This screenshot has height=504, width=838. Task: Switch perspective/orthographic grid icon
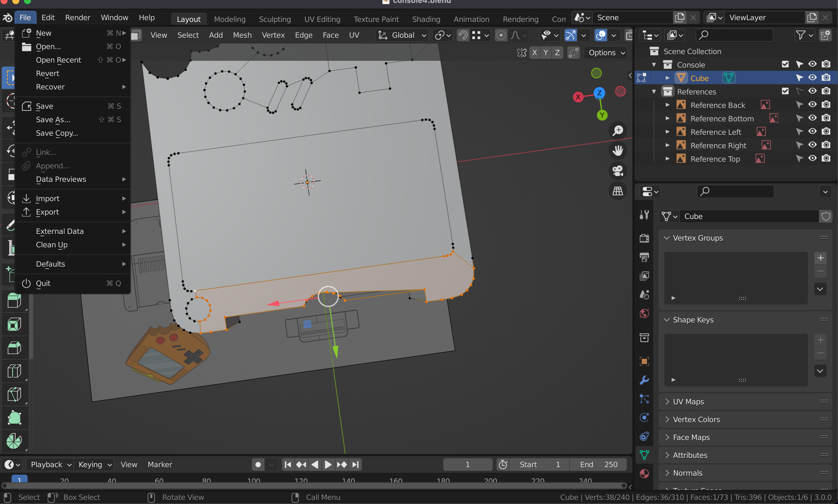618,191
